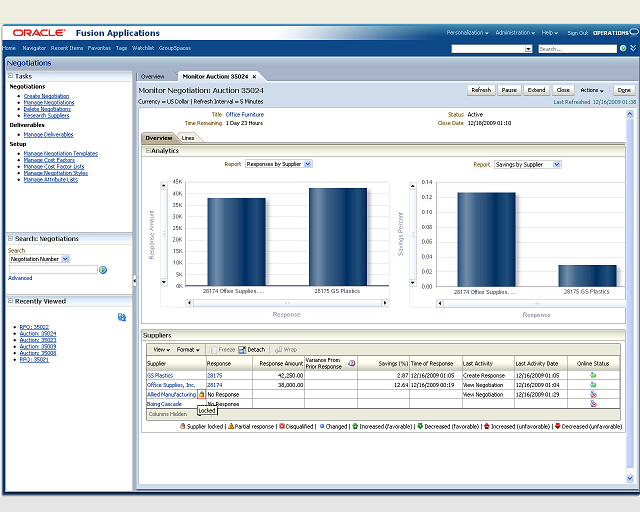The height and width of the screenshot is (512, 640).
Task: Click the go icon beside the negotiation search field
Action: [x=103, y=270]
